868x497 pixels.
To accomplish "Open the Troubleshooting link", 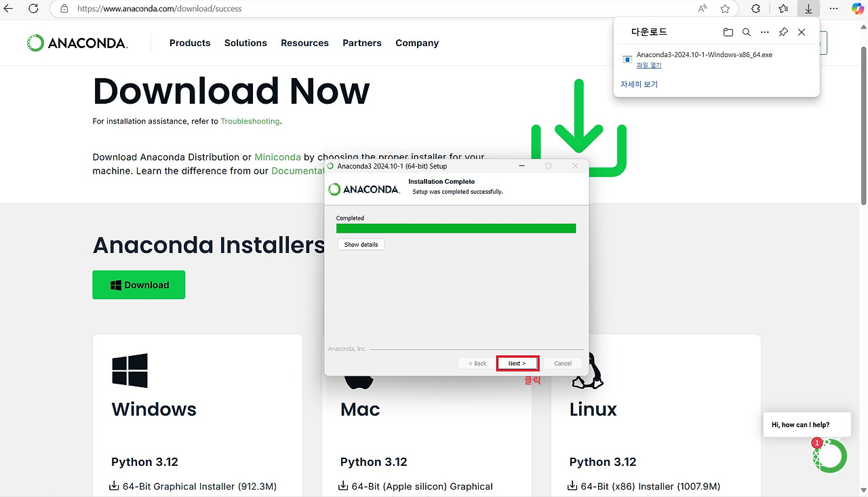I will [x=250, y=121].
